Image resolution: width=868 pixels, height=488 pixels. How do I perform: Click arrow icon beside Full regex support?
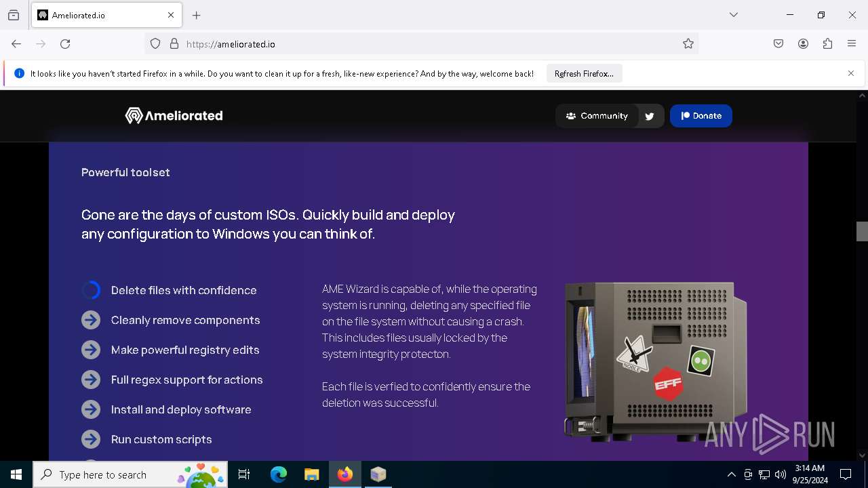click(x=91, y=380)
